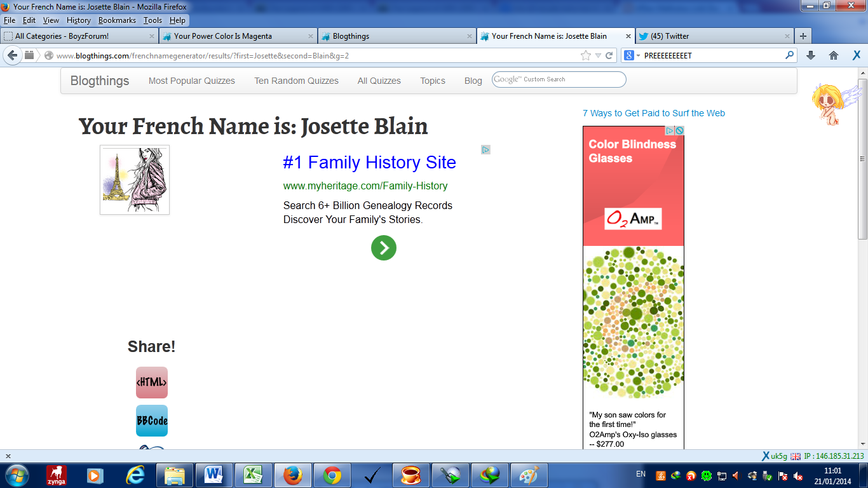Click the Google Custom Search field
The width and height of the screenshot is (868, 488).
[566, 79]
